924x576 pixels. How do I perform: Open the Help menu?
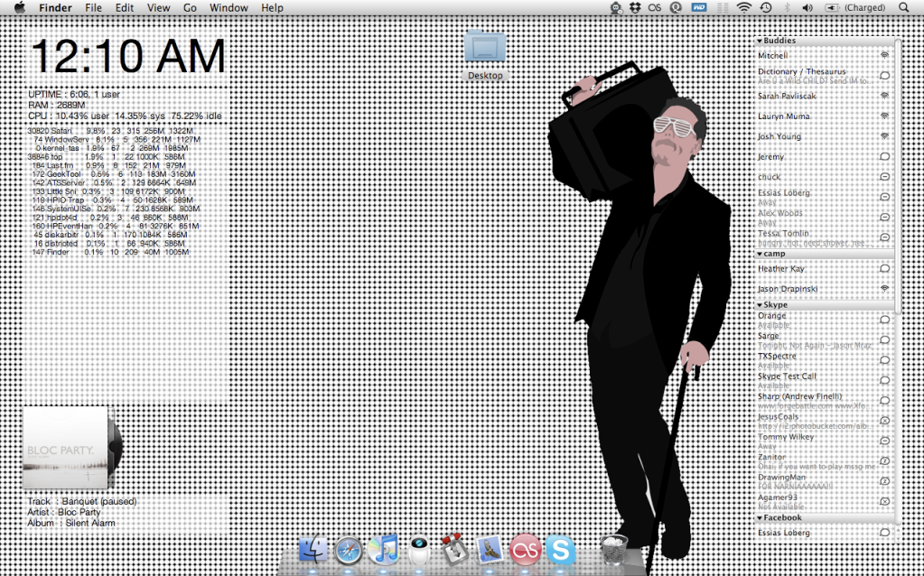pos(272,7)
